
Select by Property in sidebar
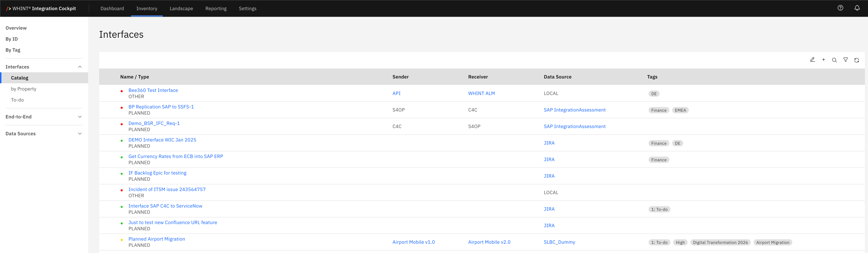click(24, 89)
